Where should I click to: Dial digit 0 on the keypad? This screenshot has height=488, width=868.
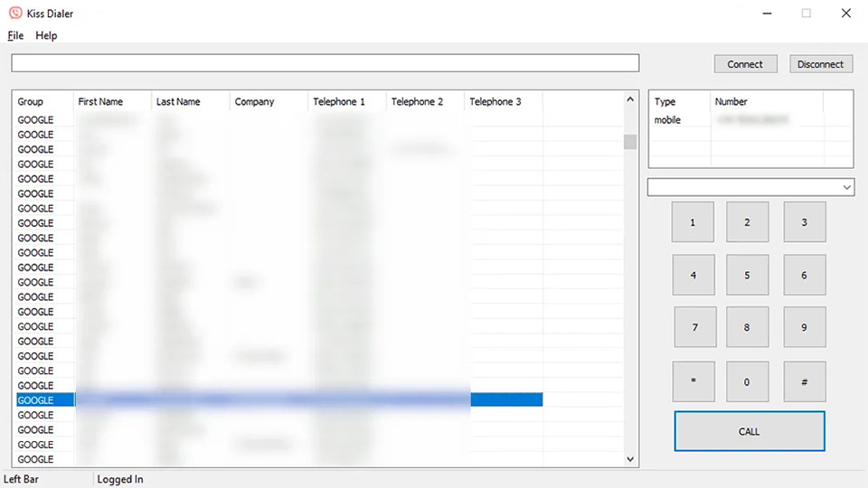747,381
